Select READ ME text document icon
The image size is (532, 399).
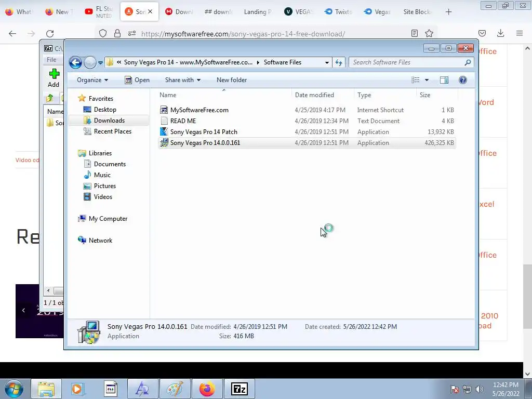point(164,121)
